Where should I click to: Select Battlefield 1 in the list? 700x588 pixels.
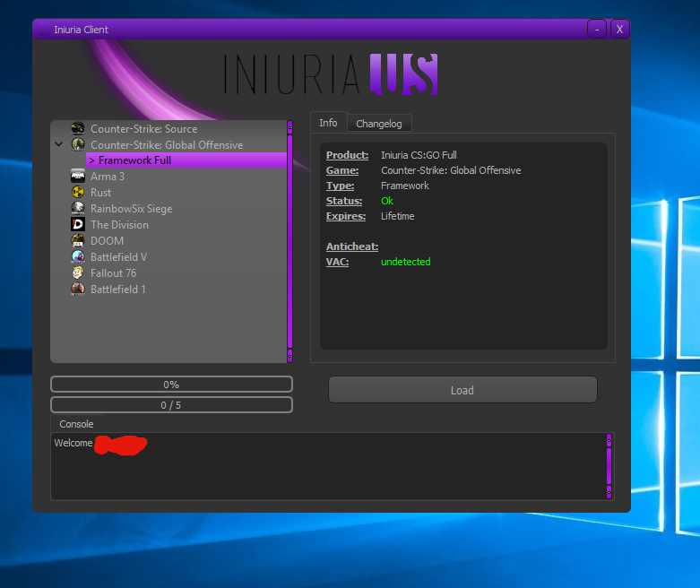pyautogui.click(x=117, y=290)
